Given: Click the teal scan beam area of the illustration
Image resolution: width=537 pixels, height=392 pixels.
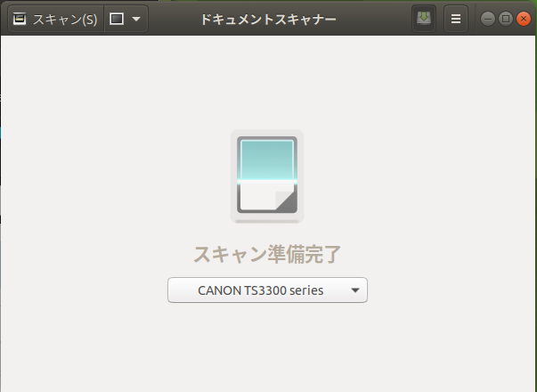Looking at the screenshot, I should tap(267, 159).
